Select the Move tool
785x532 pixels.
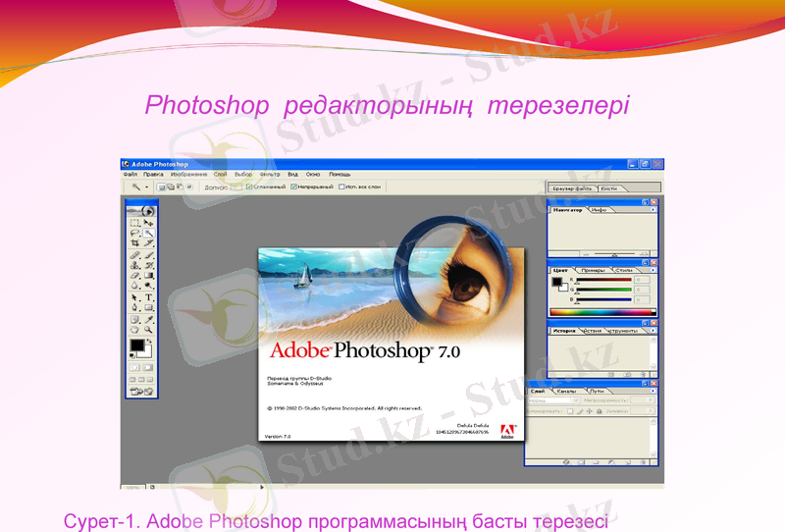149,223
